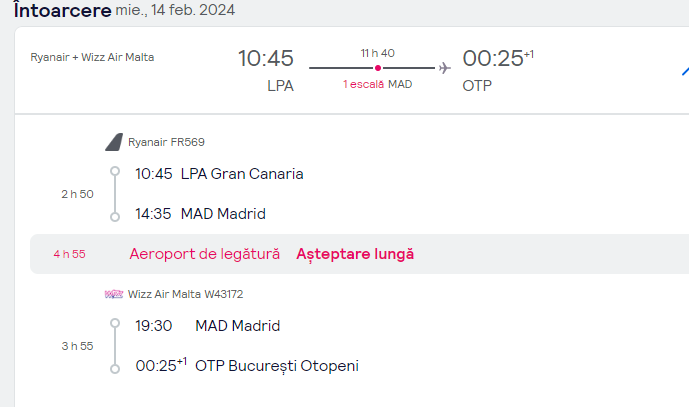The width and height of the screenshot is (689, 407).
Task: Select the Wizz Air Malta W43172 flight label
Action: [x=185, y=294]
